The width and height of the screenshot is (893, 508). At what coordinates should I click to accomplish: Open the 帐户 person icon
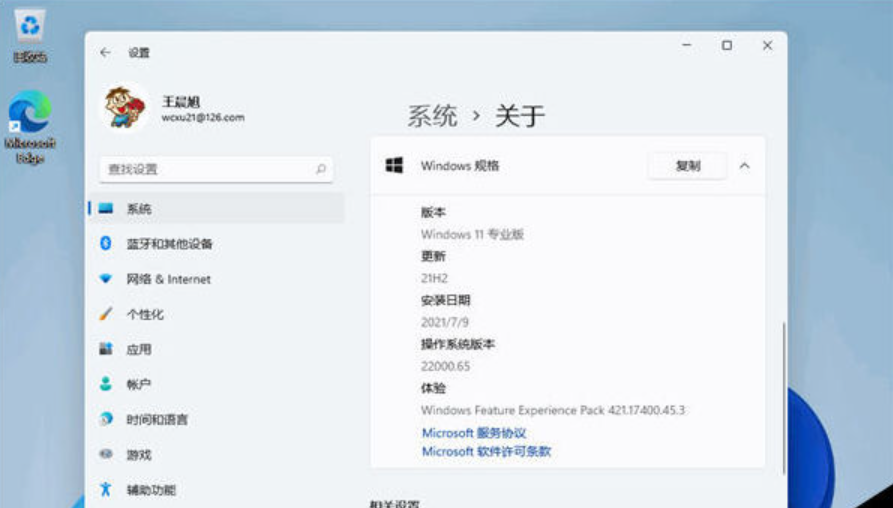[x=106, y=384]
